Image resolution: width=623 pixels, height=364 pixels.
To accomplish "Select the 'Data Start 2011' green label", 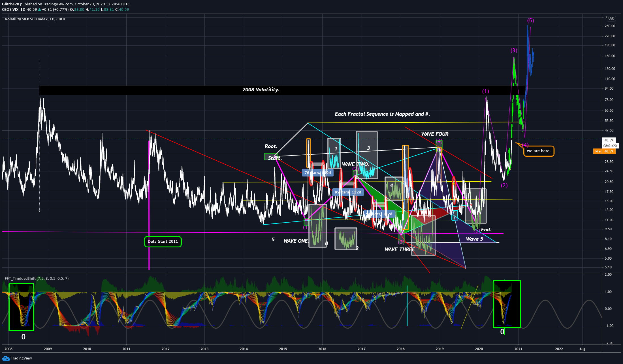I will pyautogui.click(x=163, y=241).
